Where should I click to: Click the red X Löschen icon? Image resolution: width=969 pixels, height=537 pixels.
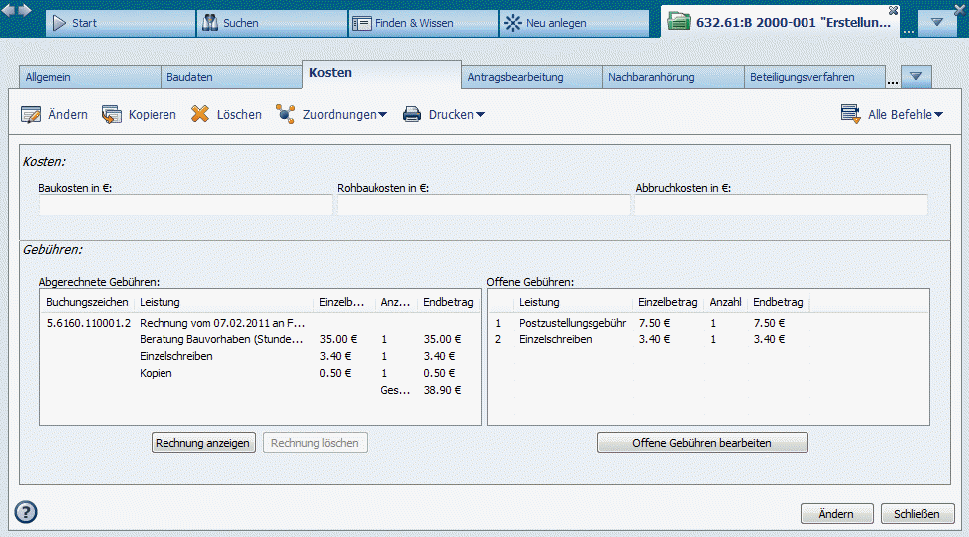(200, 115)
